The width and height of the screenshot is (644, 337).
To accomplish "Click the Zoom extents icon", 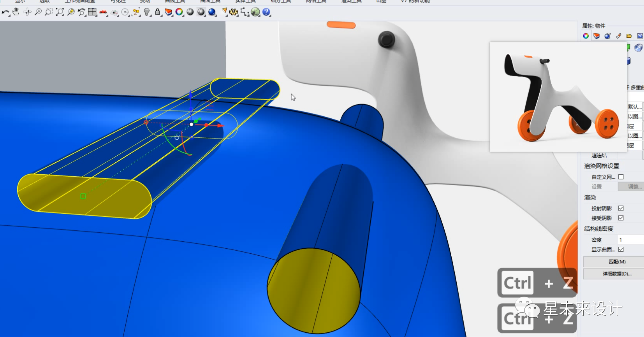I will (60, 12).
